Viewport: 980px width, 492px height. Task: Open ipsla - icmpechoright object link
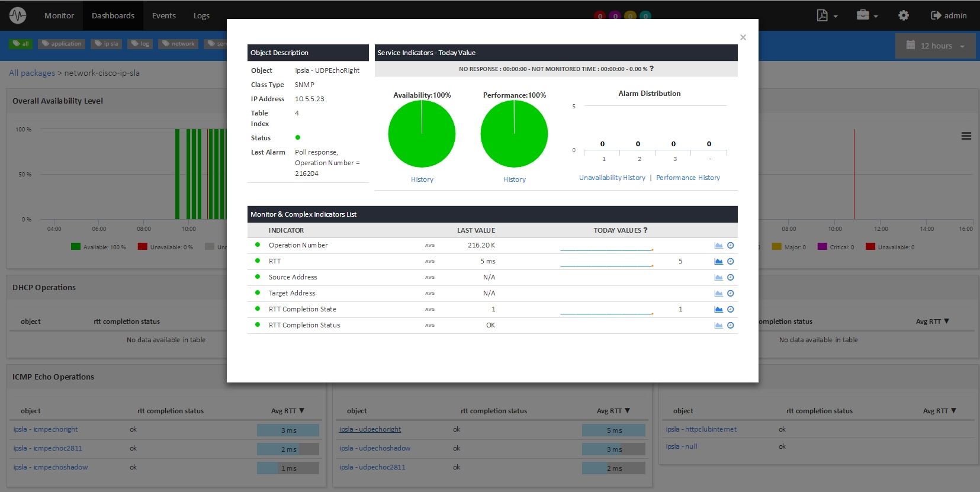(x=46, y=429)
